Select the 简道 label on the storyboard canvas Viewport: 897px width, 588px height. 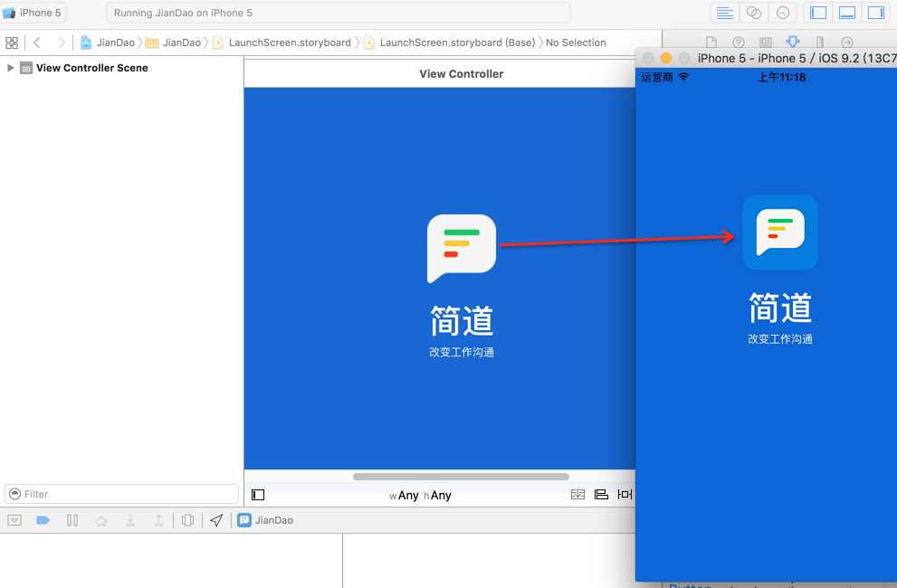(462, 321)
